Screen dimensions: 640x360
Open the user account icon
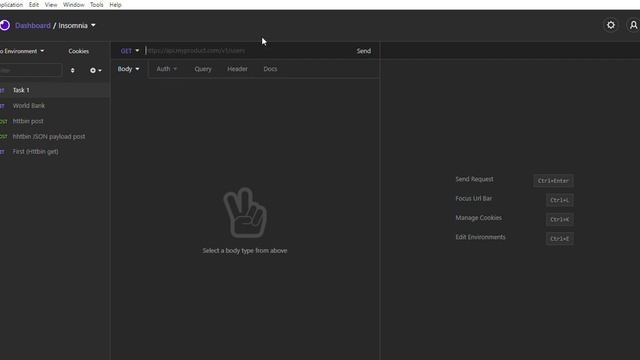(633, 25)
